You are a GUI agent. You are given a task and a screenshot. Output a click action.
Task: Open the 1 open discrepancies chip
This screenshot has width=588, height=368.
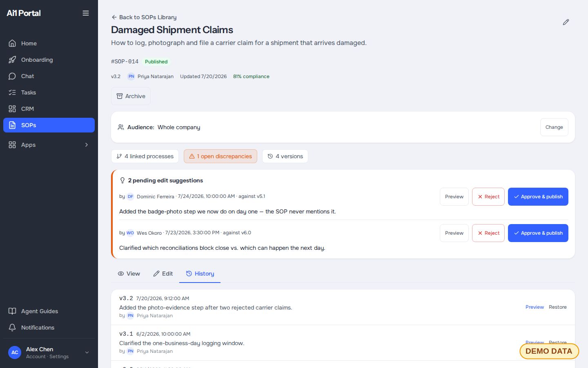pyautogui.click(x=220, y=156)
